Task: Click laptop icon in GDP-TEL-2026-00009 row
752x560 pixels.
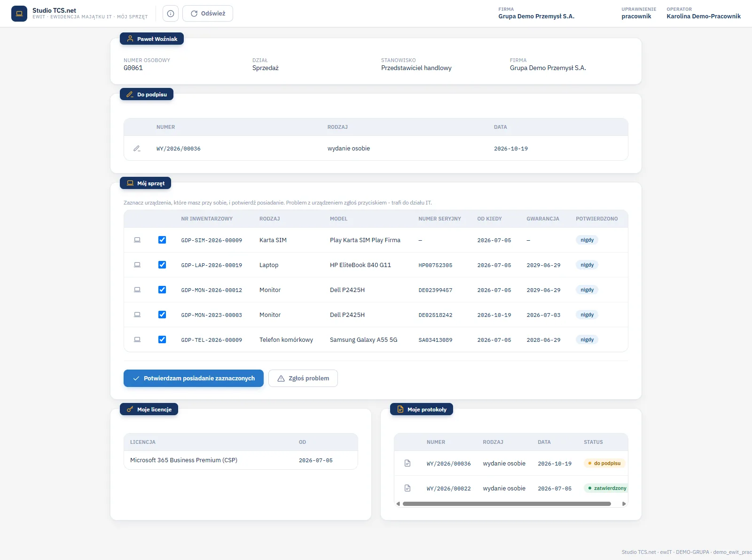Action: pyautogui.click(x=137, y=339)
